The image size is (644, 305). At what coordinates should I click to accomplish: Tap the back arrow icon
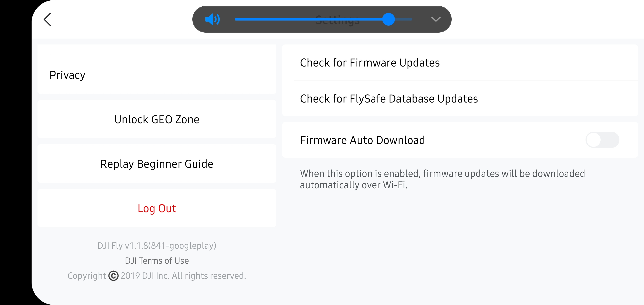[x=47, y=19]
